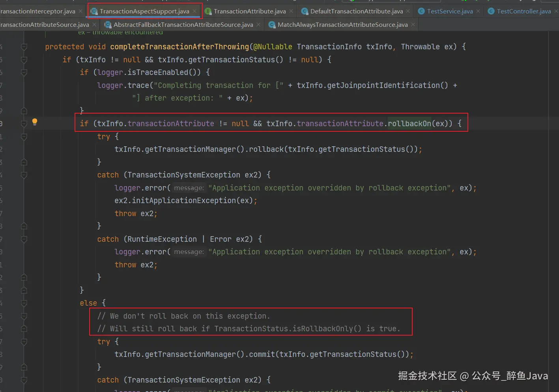Switch to MatchAlwaysTransactionAttributeSource.java tab
559x392 pixels.
(x=342, y=24)
